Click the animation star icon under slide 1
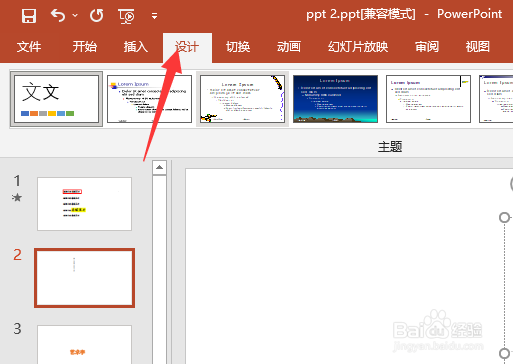Viewport: 513px width, 364px height. click(17, 198)
